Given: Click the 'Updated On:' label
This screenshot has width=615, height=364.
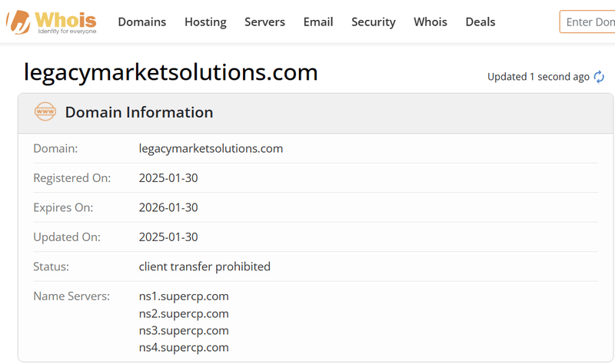Looking at the screenshot, I should [x=67, y=237].
